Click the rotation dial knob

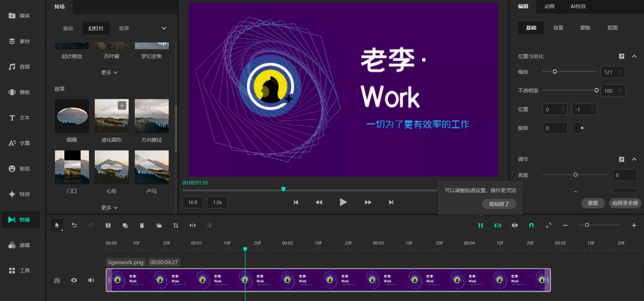[578, 128]
